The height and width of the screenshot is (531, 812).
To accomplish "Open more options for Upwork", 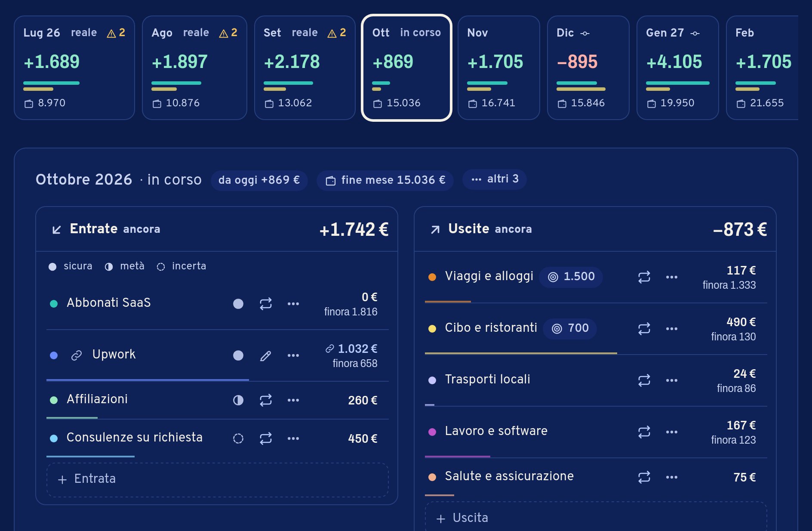I will 293,355.
